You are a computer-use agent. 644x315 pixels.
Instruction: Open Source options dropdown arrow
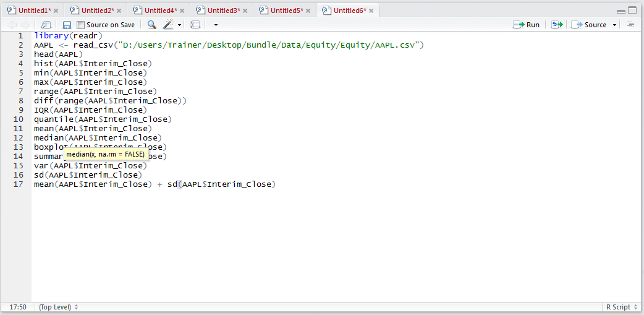click(614, 25)
